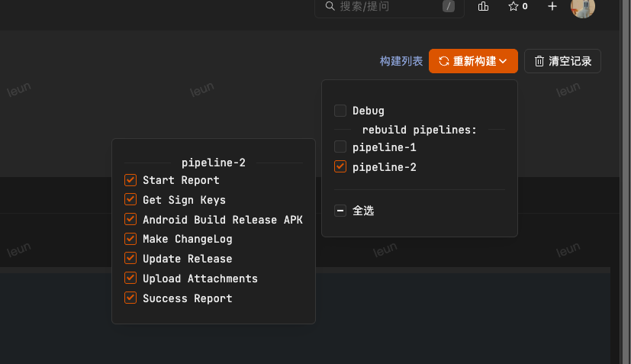The width and height of the screenshot is (631, 364).
Task: Click the star favorites icon
Action: [513, 6]
